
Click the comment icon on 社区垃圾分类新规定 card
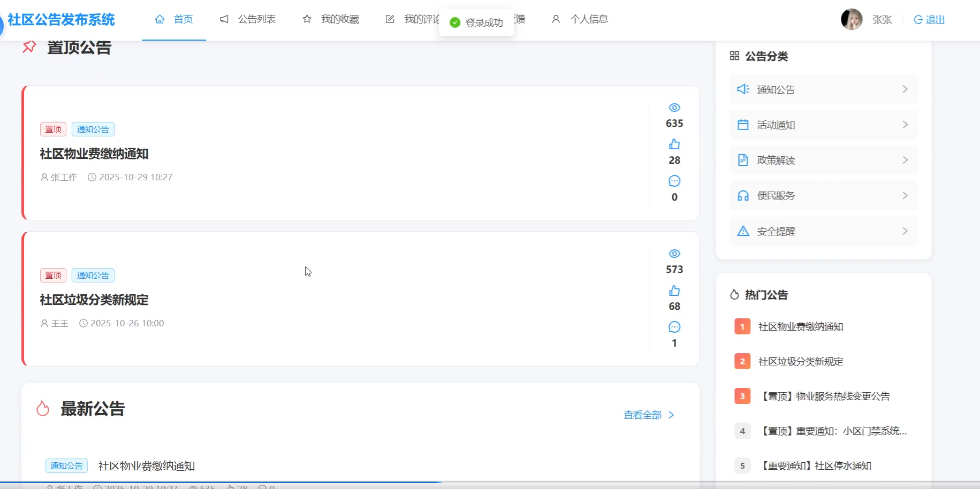click(674, 327)
